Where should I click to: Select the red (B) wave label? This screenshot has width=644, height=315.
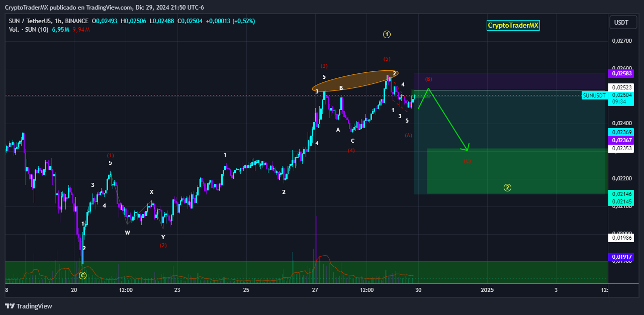click(428, 79)
